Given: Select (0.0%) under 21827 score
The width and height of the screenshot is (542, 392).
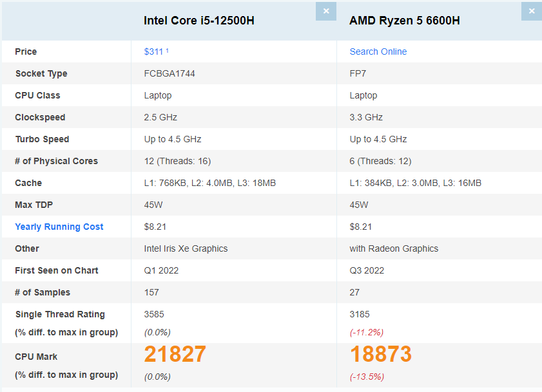Looking at the screenshot, I should point(157,377).
